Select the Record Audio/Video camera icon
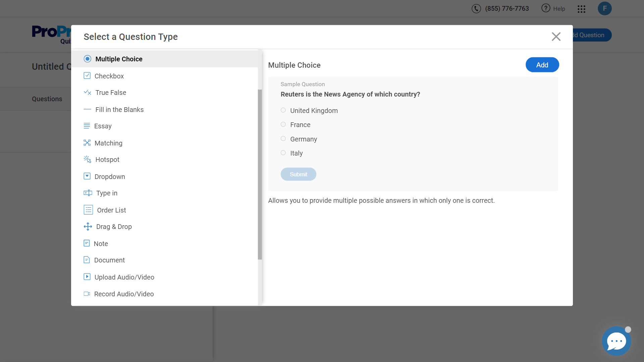This screenshot has height=362, width=644. pos(87,294)
